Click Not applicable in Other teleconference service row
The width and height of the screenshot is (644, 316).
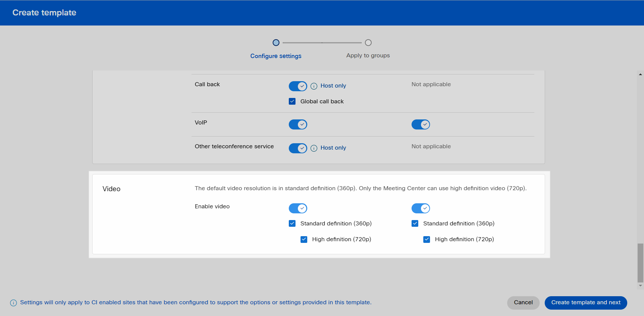[x=431, y=147]
